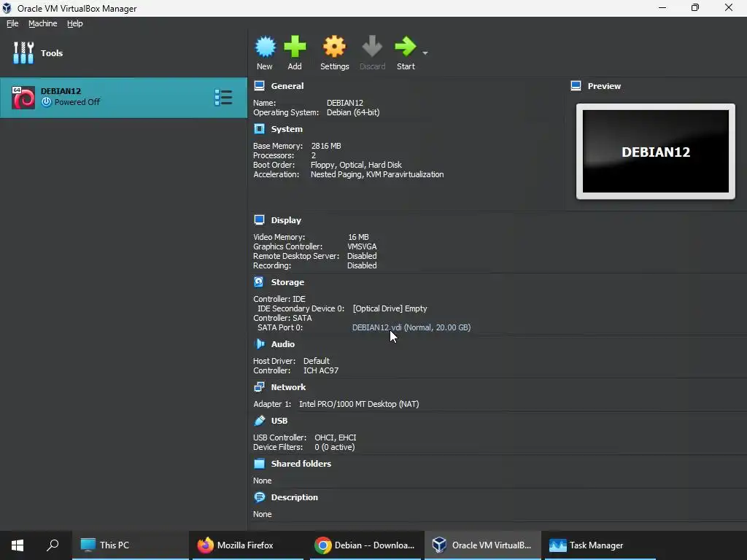The width and height of the screenshot is (747, 560).
Task: Click the DEBIAN12 preview thumbnail
Action: (x=656, y=152)
